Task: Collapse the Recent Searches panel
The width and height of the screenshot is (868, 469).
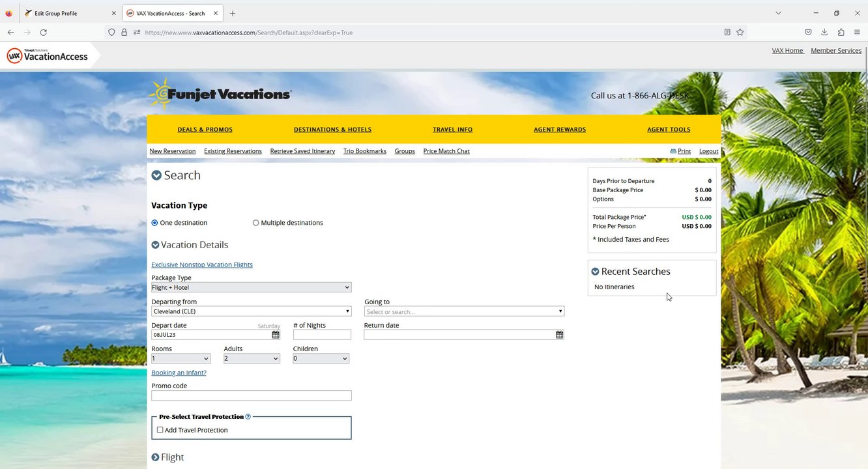Action: (x=595, y=272)
